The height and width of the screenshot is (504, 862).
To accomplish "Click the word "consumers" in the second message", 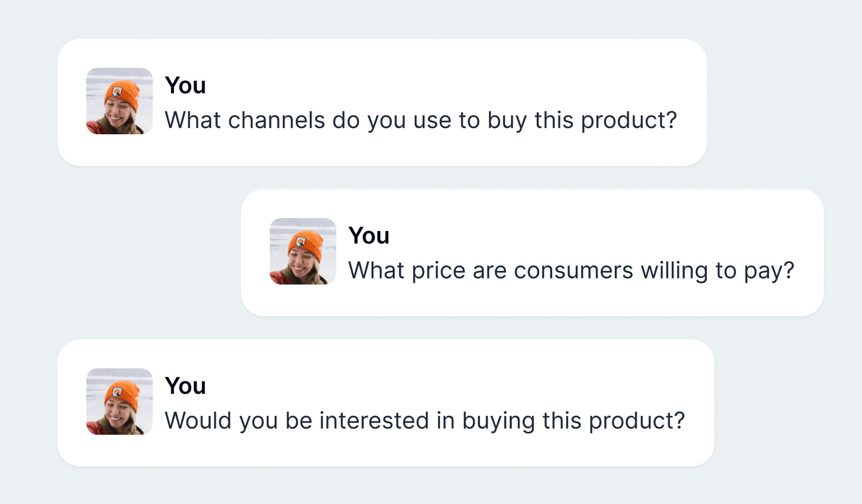I will click(573, 270).
